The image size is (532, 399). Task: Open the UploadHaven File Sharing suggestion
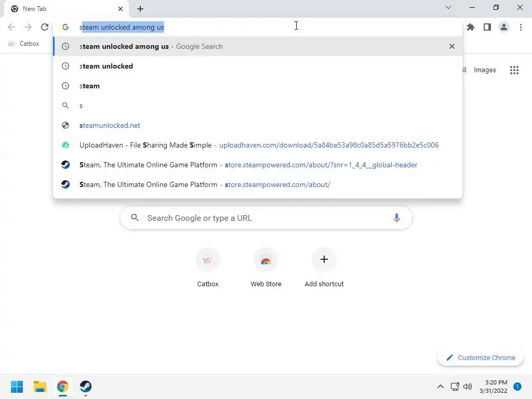258,145
